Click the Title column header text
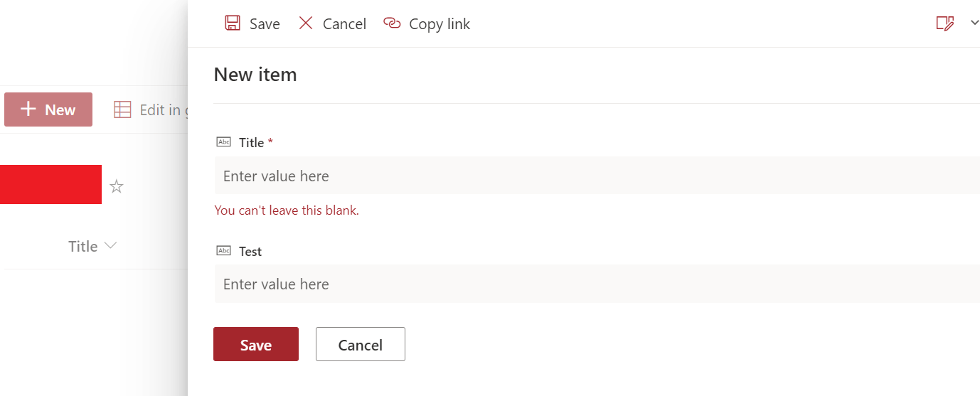This screenshot has height=396, width=980. (82, 246)
